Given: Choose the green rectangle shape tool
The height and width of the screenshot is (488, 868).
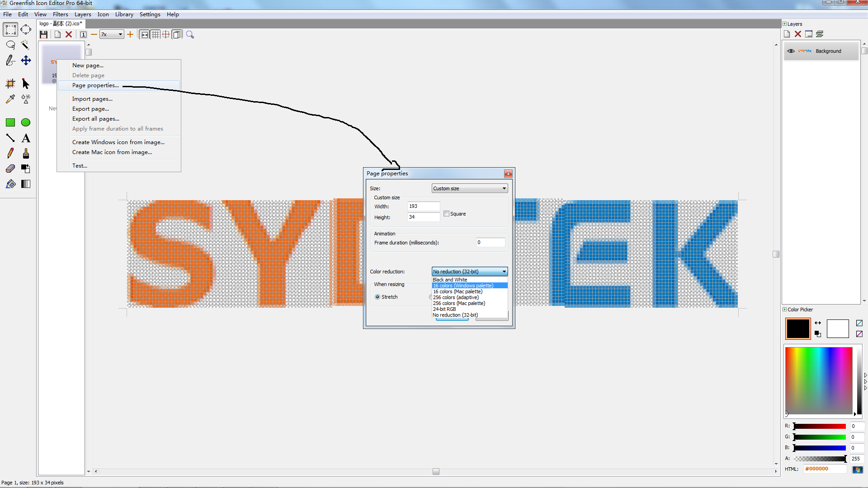Looking at the screenshot, I should [x=10, y=122].
